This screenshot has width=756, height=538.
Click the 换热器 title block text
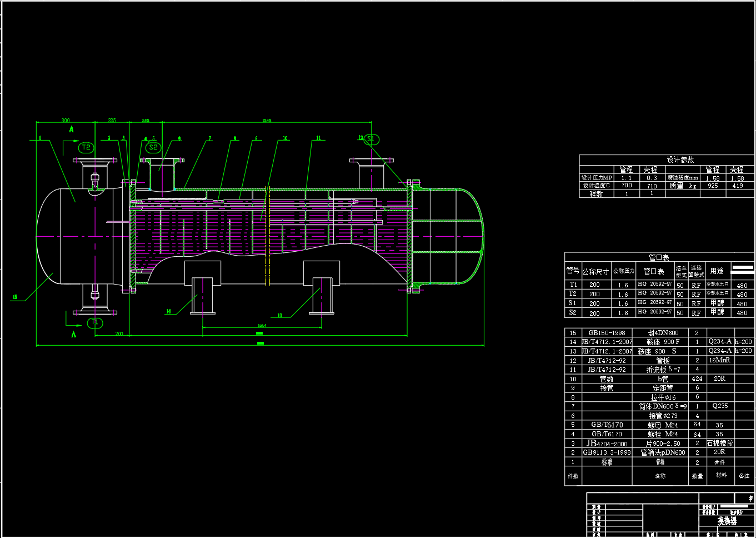click(x=727, y=521)
